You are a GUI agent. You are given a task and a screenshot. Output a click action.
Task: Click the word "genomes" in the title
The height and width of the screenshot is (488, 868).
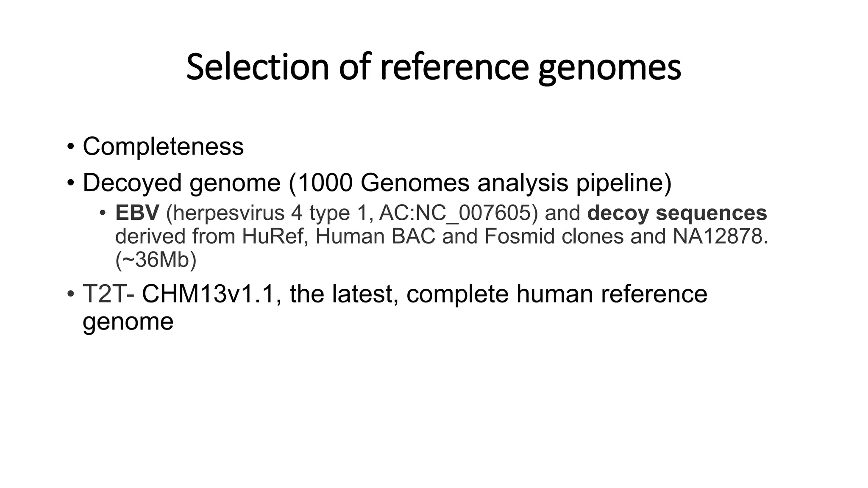[x=609, y=68]
